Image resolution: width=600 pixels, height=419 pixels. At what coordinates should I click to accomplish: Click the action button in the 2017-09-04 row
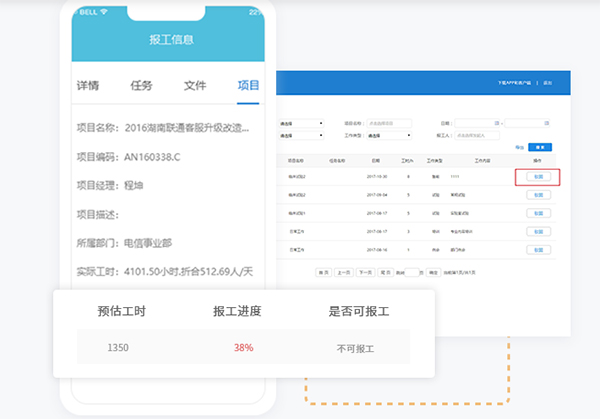pos(538,195)
